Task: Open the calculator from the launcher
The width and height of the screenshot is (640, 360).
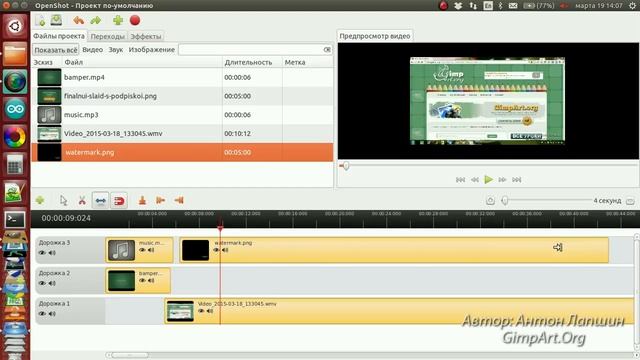Action: pyautogui.click(x=15, y=164)
